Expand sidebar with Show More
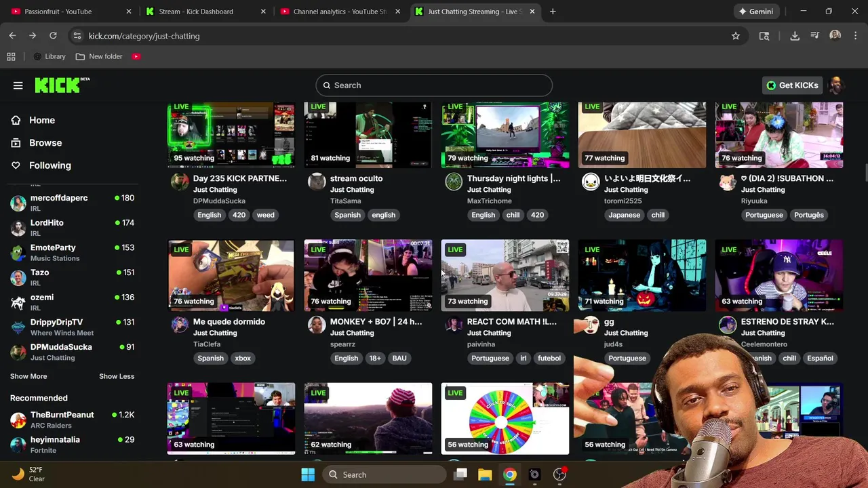 tap(28, 376)
